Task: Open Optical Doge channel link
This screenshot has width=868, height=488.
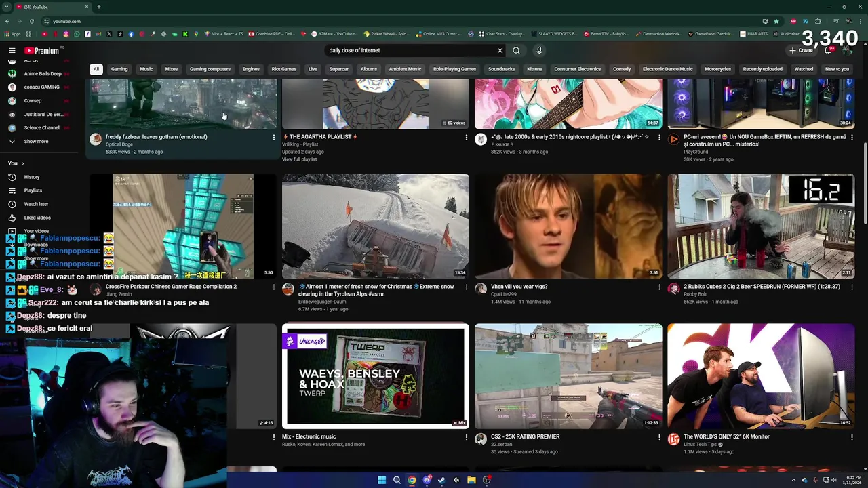Action: coord(119,144)
